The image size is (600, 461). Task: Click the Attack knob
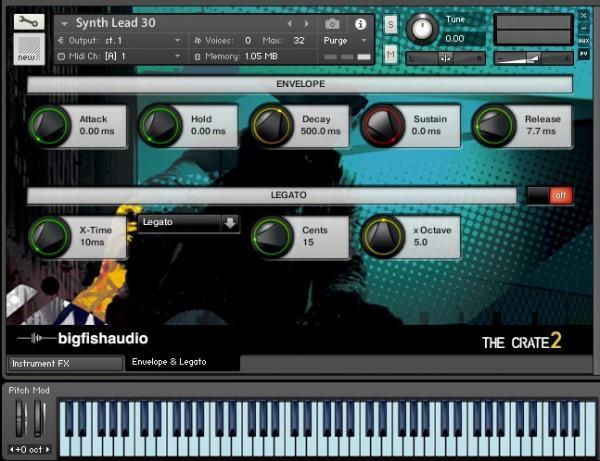coord(47,125)
